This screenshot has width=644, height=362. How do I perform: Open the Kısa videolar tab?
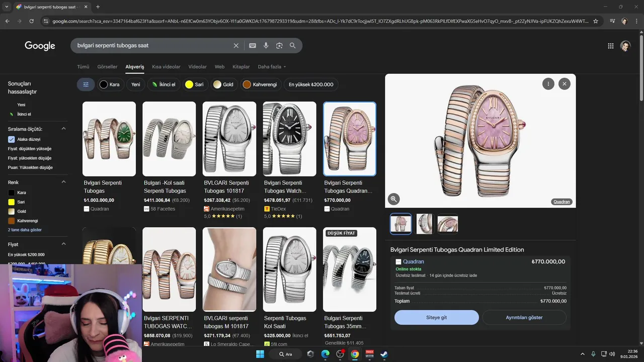pyautogui.click(x=166, y=67)
